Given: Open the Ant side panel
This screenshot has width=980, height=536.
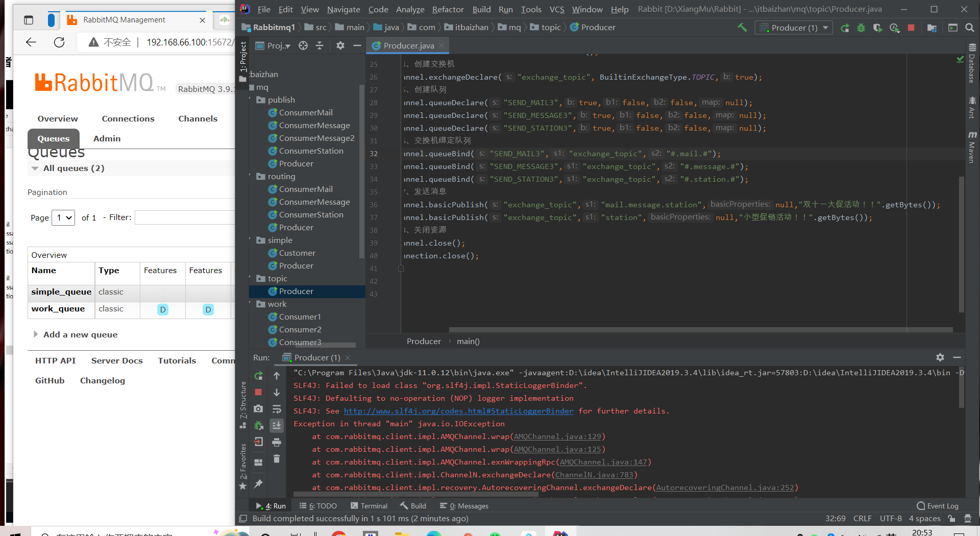Looking at the screenshot, I should coord(972,108).
